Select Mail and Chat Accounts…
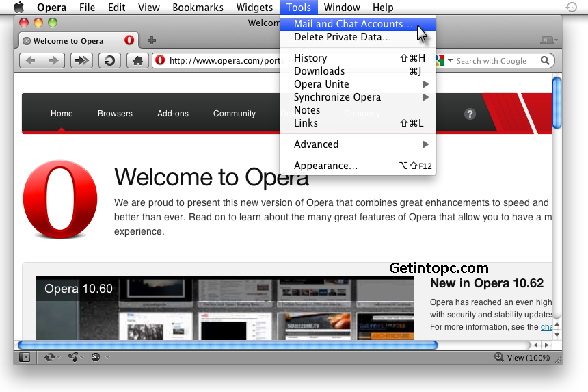588x392 pixels. click(358, 24)
